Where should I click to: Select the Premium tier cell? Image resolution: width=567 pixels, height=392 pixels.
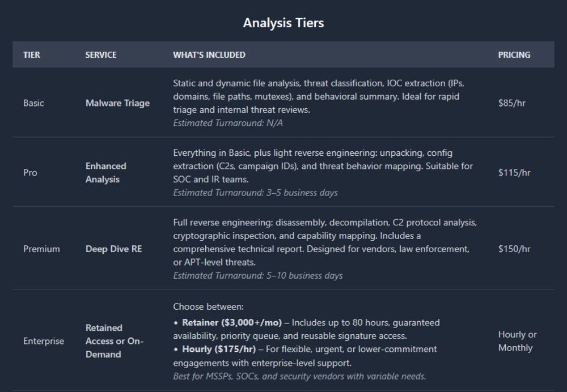(x=41, y=249)
